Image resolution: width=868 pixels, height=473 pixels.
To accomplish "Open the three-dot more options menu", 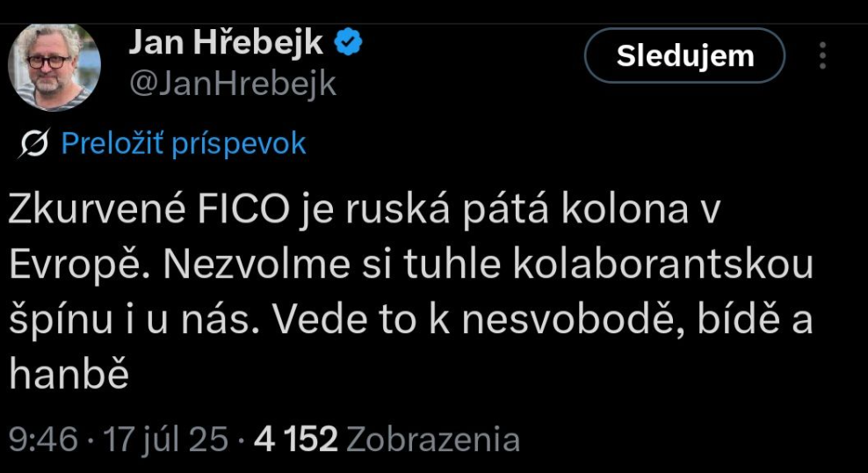I will (823, 55).
